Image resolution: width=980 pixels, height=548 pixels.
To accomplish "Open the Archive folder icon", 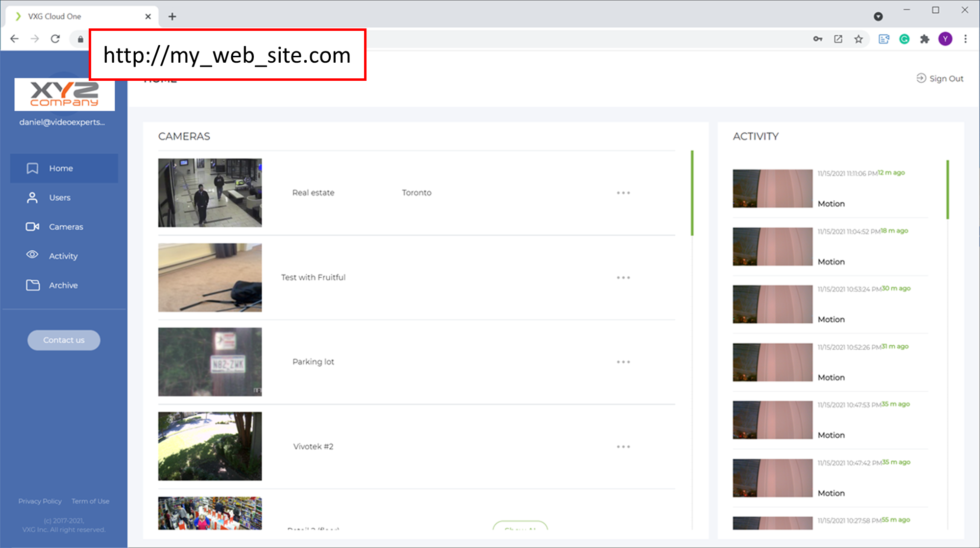I will 32,285.
